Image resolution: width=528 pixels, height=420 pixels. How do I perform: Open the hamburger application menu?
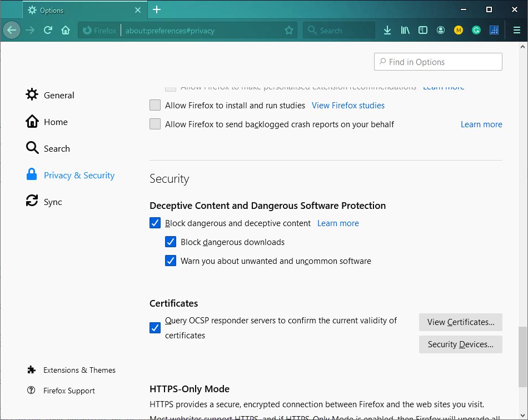(516, 31)
